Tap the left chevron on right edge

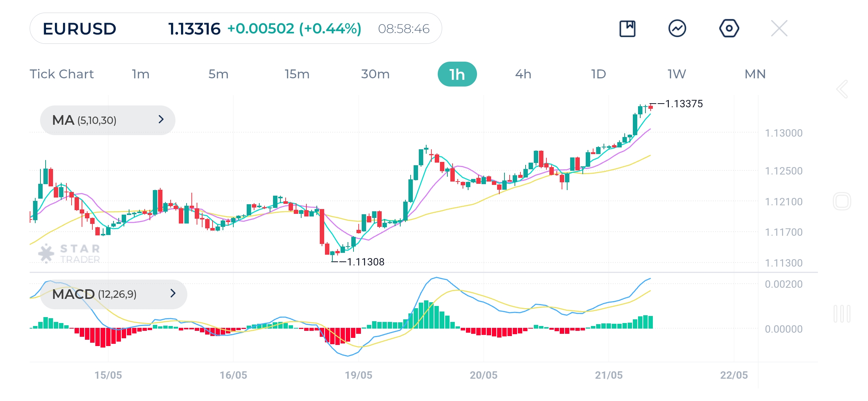pos(842,89)
